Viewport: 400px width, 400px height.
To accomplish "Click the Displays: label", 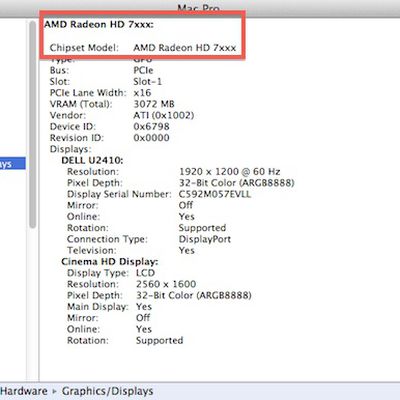I will [70, 149].
